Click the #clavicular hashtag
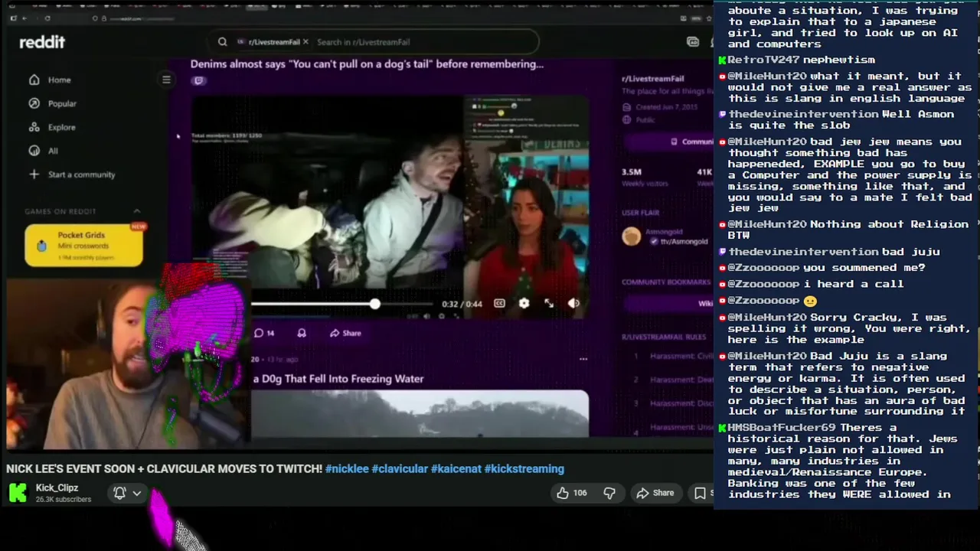Screen dimensions: 980x551 click(x=400, y=469)
